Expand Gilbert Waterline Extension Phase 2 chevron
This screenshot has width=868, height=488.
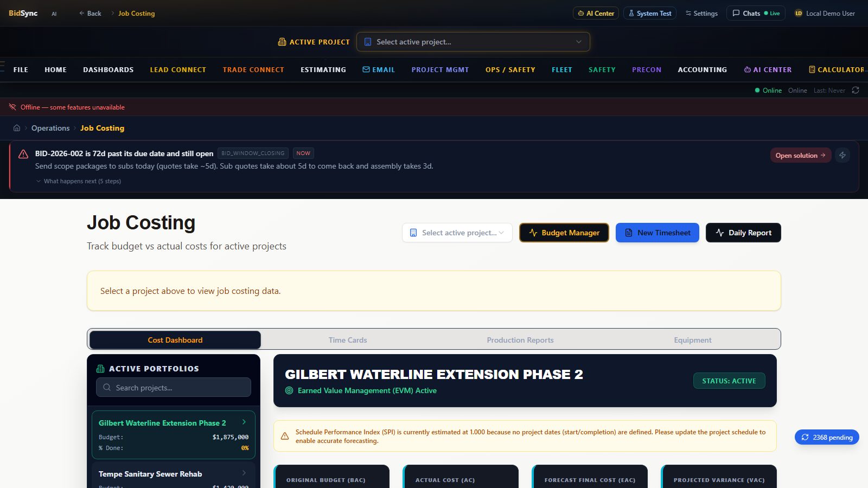(244, 422)
